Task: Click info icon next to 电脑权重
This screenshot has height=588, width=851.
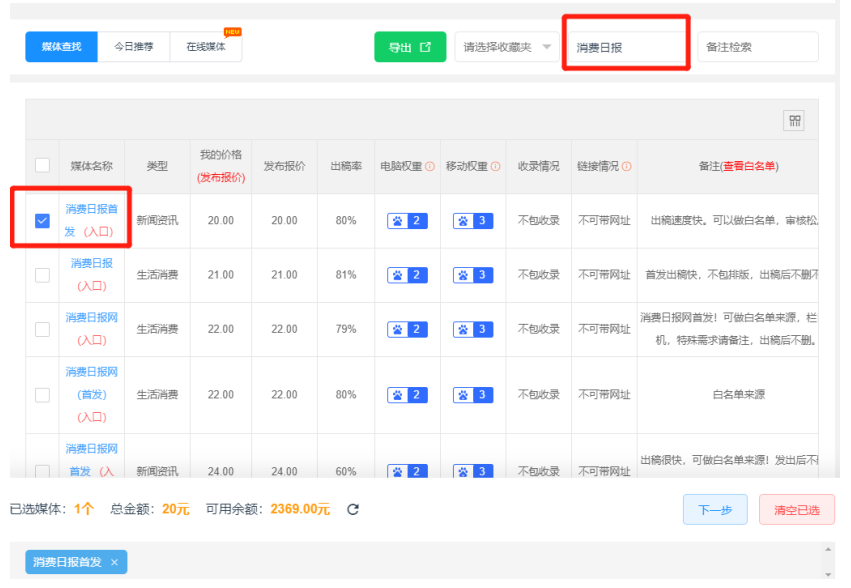Action: (x=430, y=167)
